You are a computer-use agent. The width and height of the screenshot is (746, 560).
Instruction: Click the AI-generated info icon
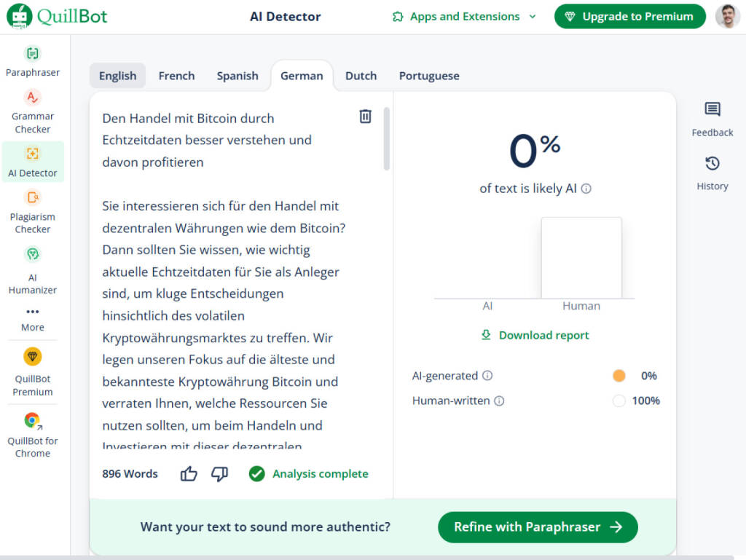click(x=487, y=376)
